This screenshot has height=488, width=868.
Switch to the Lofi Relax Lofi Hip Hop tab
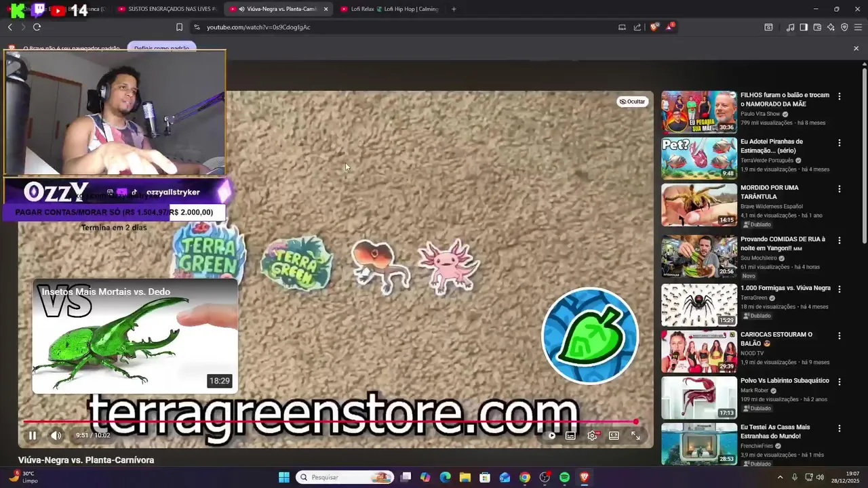(390, 9)
